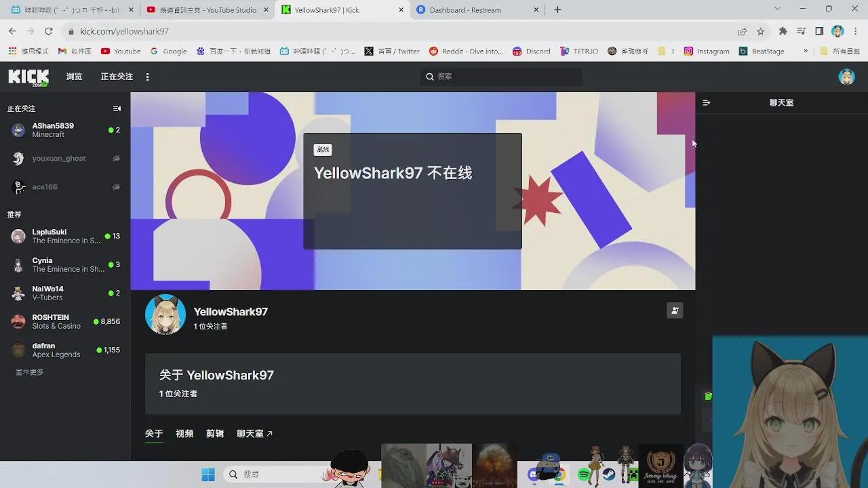Open the 應用程式 apps bookmark

pos(30,51)
